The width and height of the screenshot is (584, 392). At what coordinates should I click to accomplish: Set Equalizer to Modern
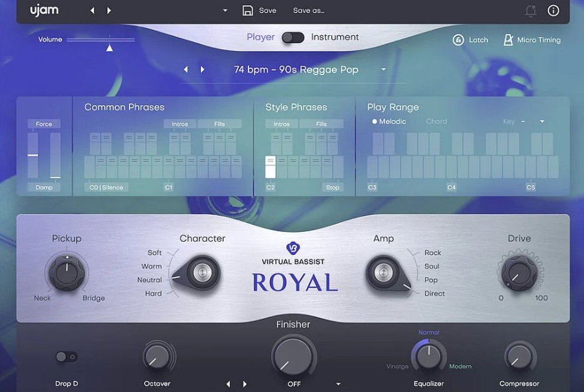(x=460, y=367)
